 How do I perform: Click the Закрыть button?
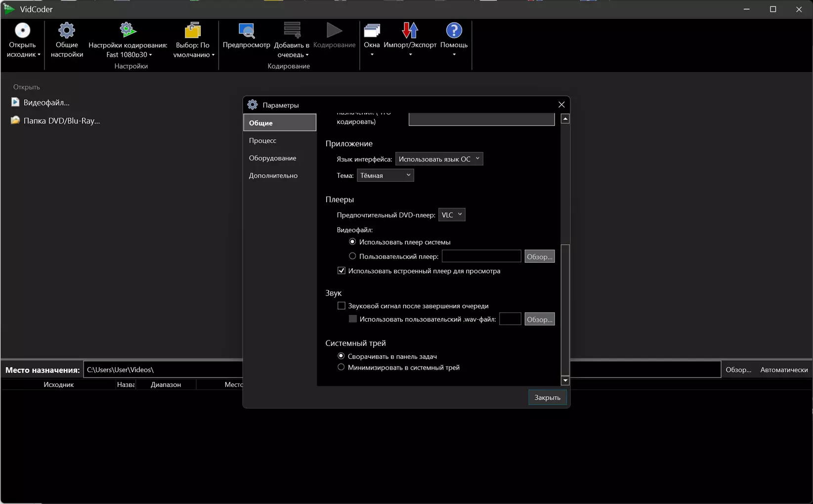pos(547,397)
